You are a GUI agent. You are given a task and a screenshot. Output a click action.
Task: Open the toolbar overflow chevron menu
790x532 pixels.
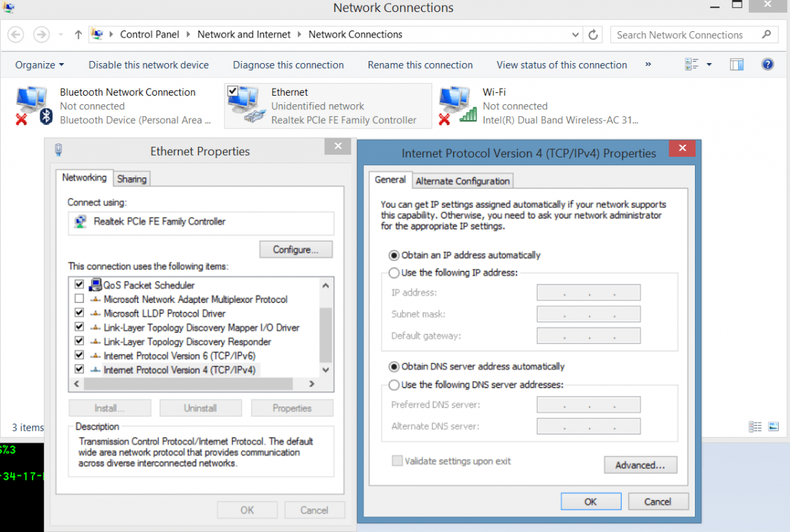[648, 65]
